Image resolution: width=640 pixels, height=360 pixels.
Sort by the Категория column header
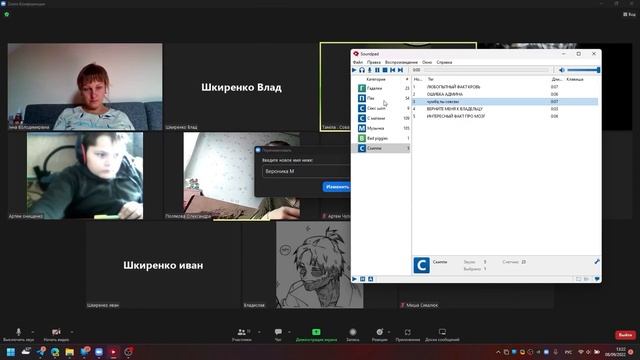(x=376, y=79)
